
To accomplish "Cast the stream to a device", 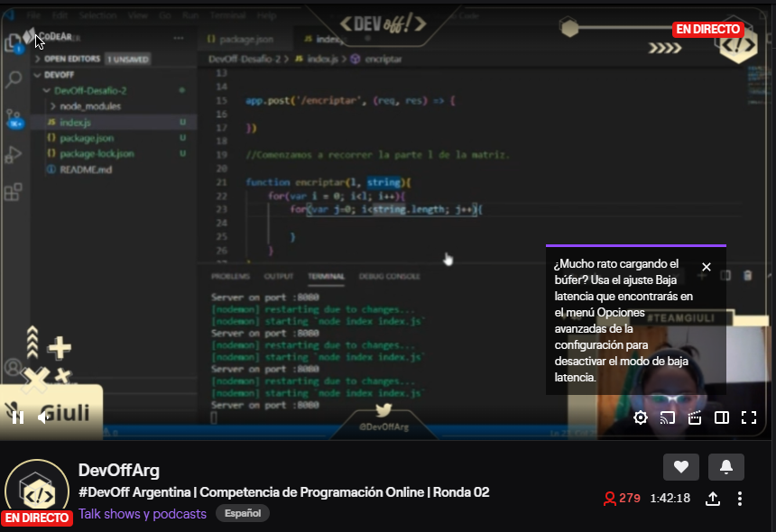I will coord(668,417).
